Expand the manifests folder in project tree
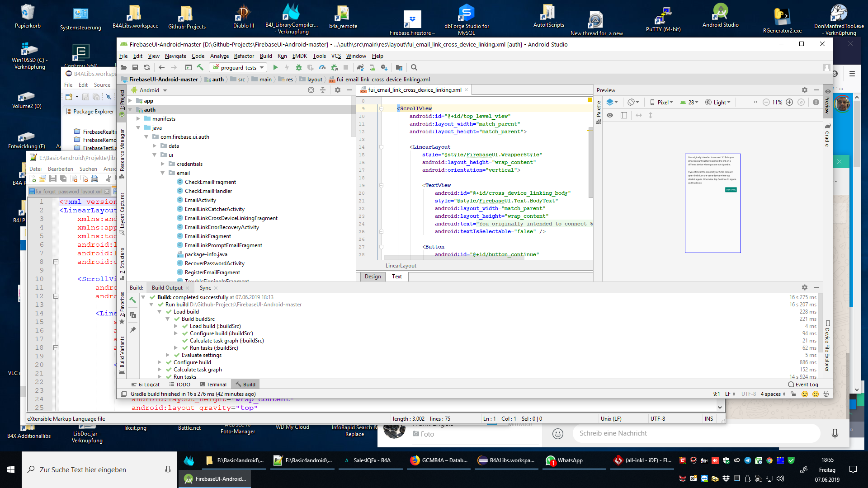The width and height of the screenshot is (868, 488). 139,118
